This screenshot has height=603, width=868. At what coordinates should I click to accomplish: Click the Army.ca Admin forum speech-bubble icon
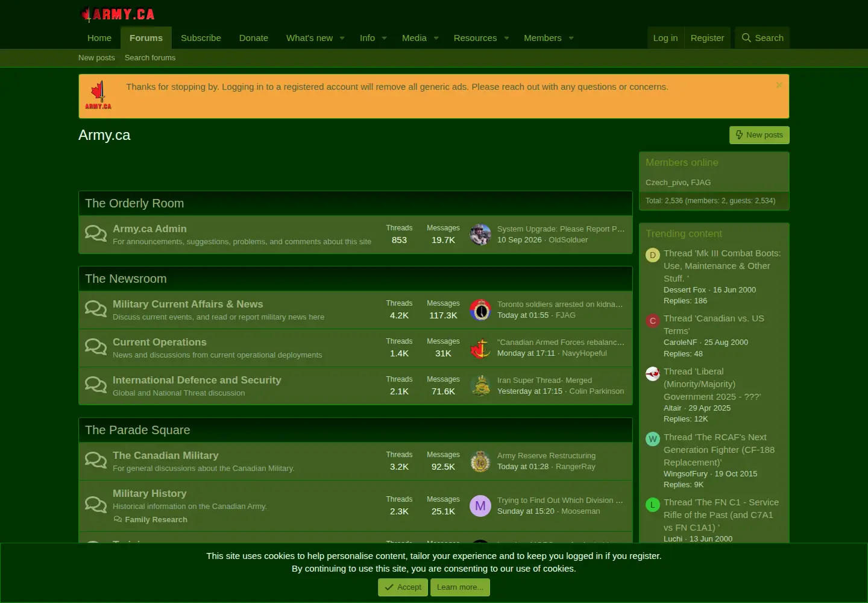[96, 233]
